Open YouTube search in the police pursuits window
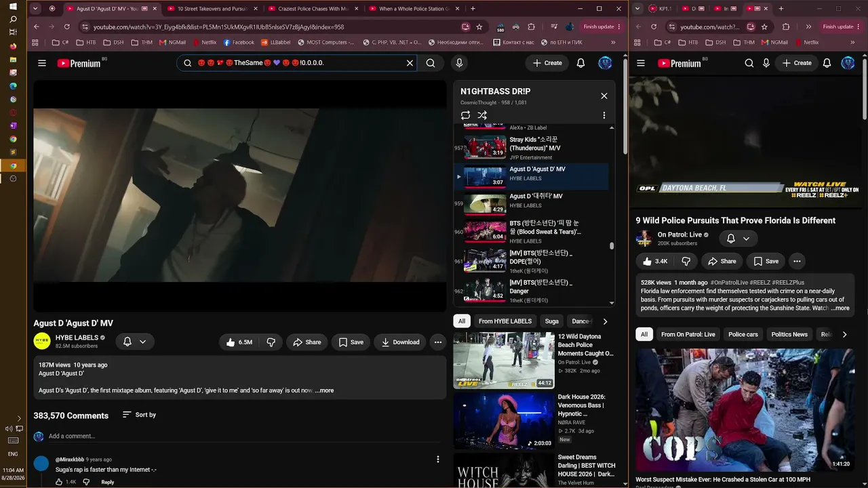 pyautogui.click(x=749, y=63)
